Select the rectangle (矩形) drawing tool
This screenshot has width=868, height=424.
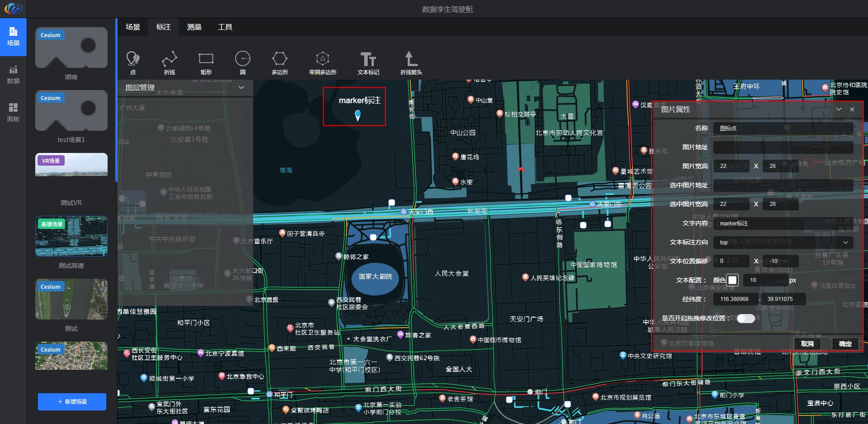pyautogui.click(x=206, y=62)
